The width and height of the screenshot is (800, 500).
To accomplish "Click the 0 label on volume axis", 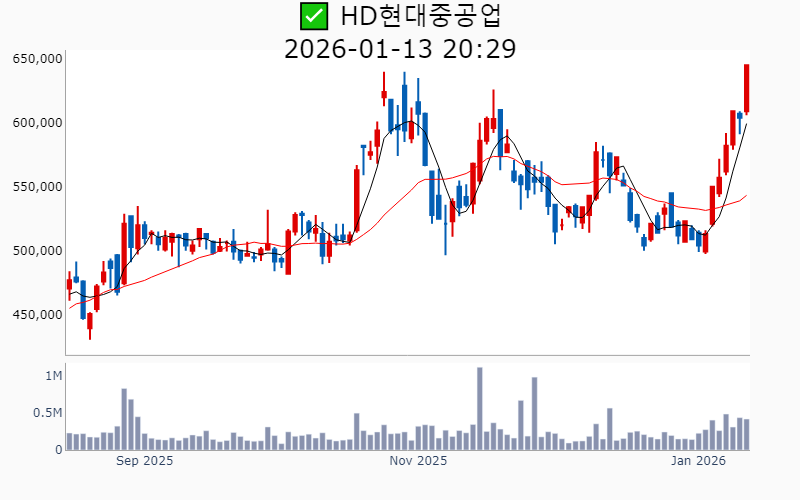I will 59,450.
